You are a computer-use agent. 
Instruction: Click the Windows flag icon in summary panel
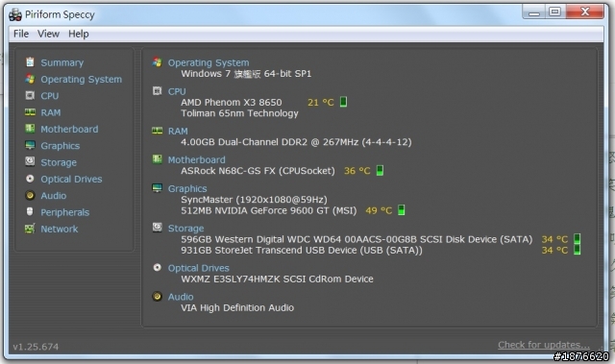(157, 61)
